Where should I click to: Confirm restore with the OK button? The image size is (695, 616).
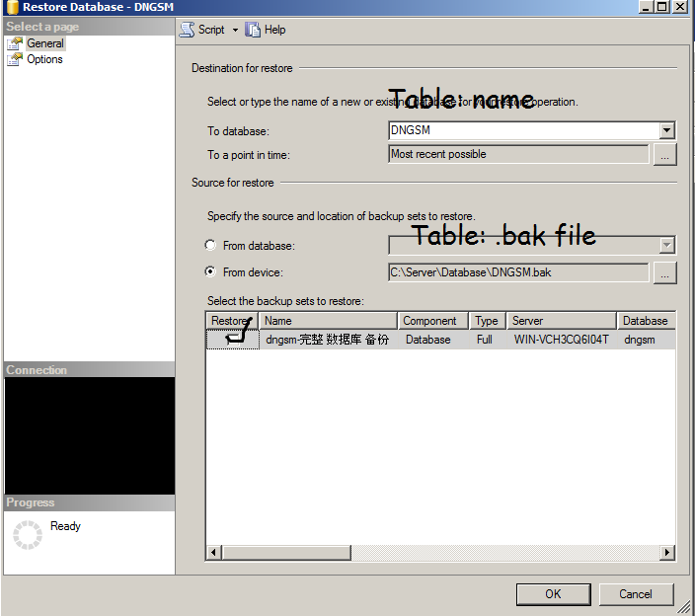(x=553, y=594)
